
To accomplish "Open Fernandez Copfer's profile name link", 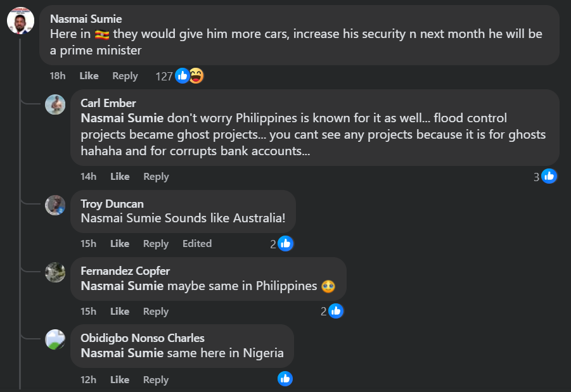I will (125, 271).
